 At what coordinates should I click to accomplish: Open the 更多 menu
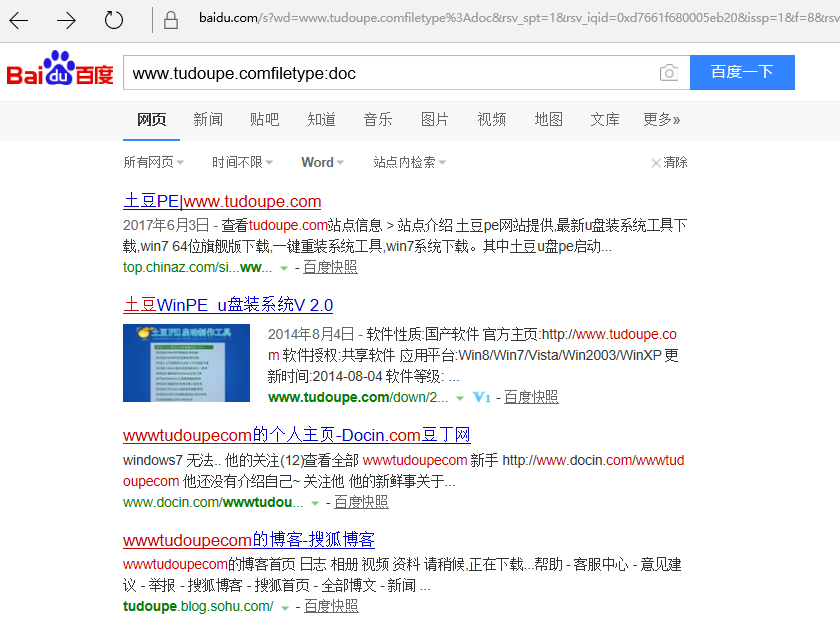[657, 119]
